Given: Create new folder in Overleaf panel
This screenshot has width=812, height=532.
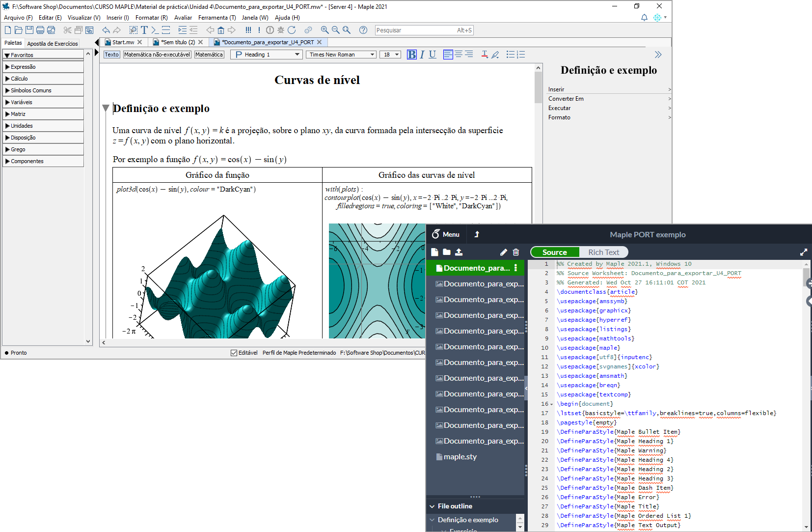Looking at the screenshot, I should (x=447, y=252).
